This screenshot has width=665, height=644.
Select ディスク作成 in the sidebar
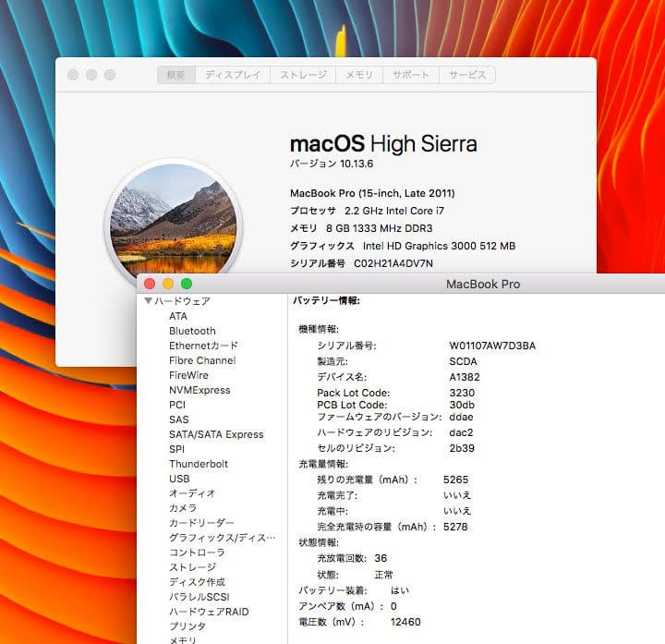click(198, 582)
